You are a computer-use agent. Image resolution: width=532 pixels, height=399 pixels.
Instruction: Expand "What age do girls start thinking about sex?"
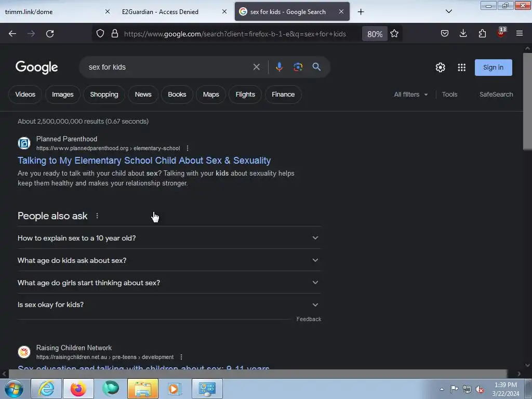[169, 283]
